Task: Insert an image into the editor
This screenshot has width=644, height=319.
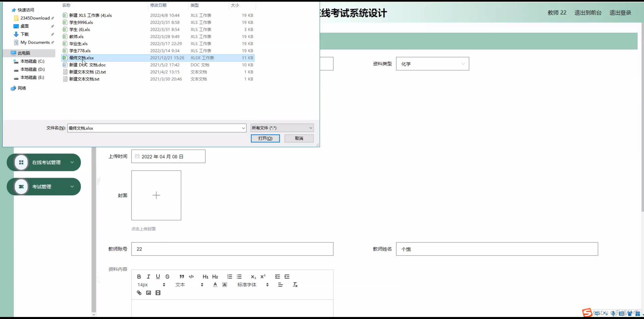Action: (148, 292)
